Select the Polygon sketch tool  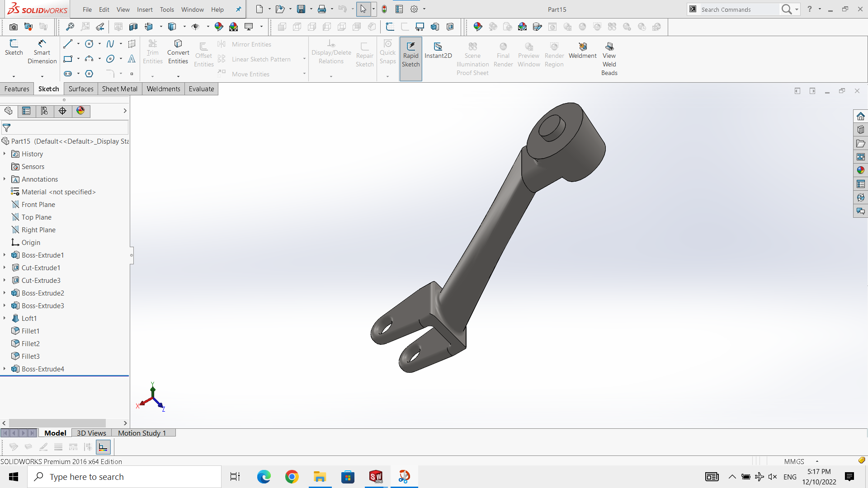(x=89, y=74)
